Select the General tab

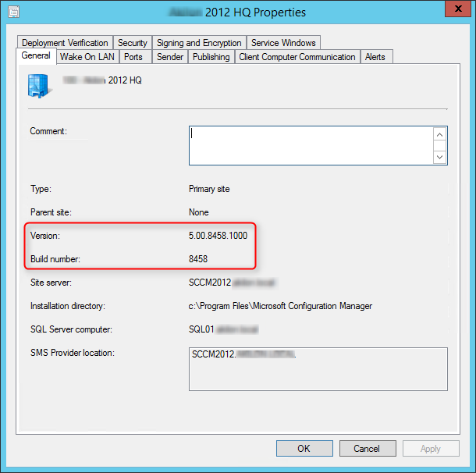click(x=36, y=56)
